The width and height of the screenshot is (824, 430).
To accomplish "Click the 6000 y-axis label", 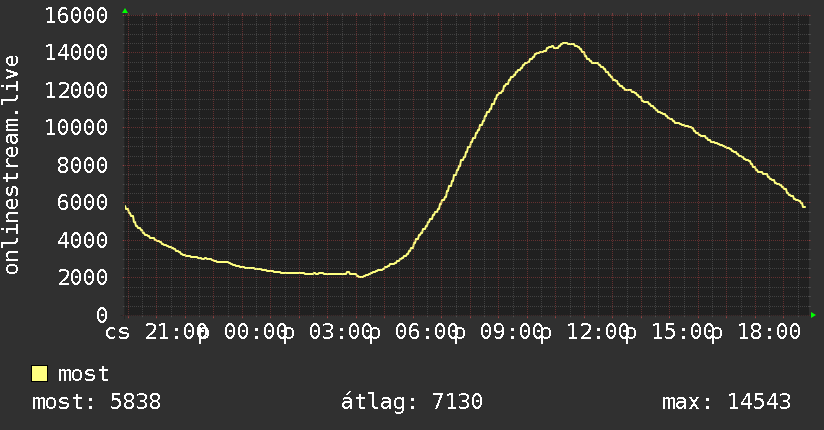I will coord(83,202).
